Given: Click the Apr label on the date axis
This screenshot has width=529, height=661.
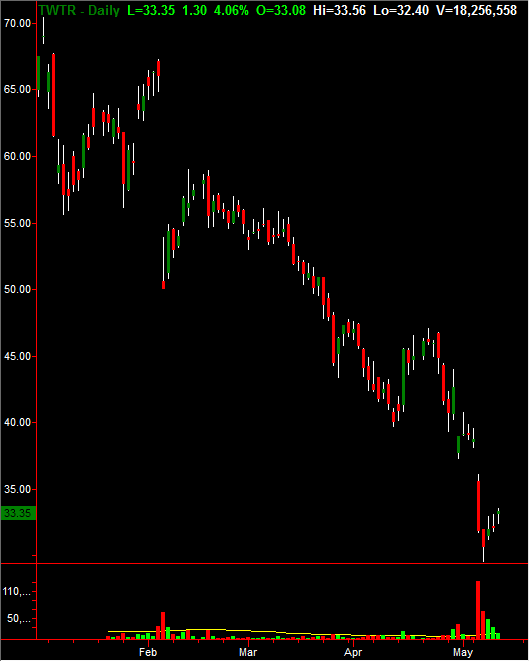Looking at the screenshot, I should (353, 652).
